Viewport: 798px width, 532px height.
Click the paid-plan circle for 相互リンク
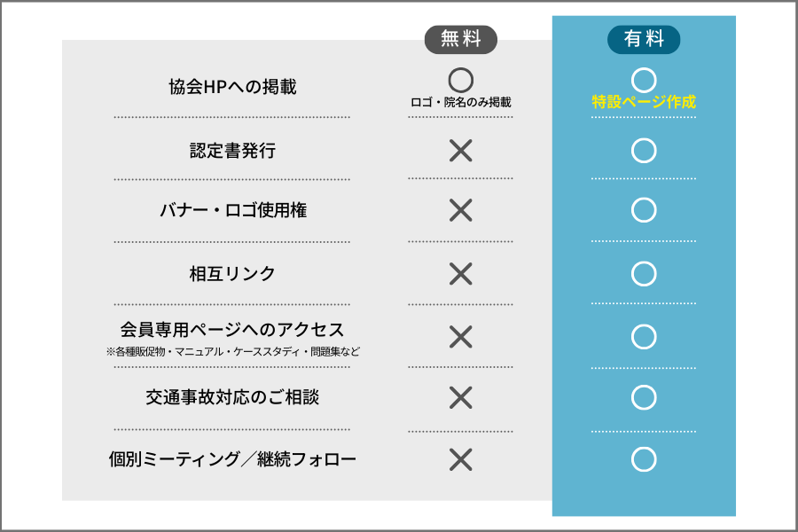pyautogui.click(x=644, y=273)
